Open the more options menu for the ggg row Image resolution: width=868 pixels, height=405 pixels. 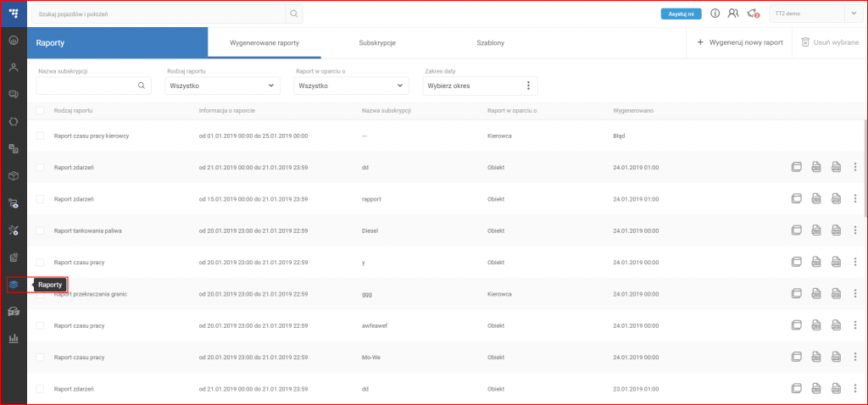(x=855, y=294)
